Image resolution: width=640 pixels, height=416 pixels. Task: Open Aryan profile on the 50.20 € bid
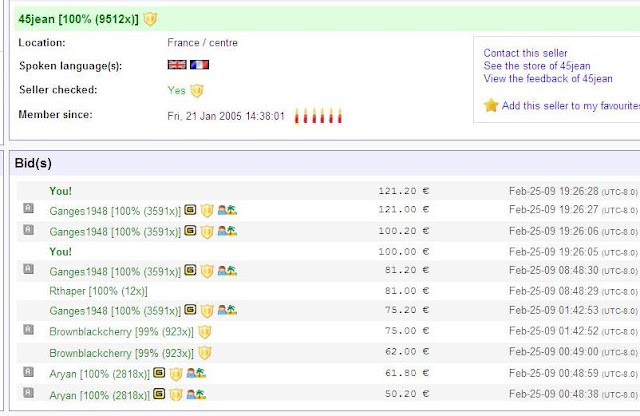[x=99, y=395]
